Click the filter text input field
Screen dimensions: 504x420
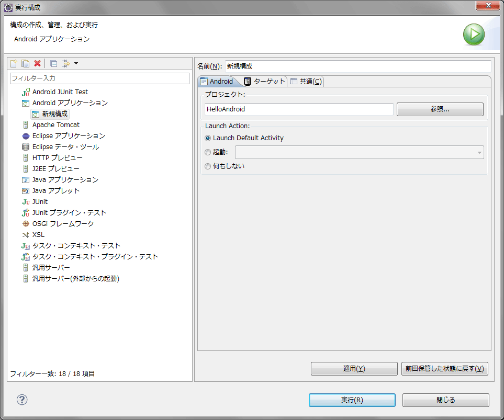(x=99, y=78)
